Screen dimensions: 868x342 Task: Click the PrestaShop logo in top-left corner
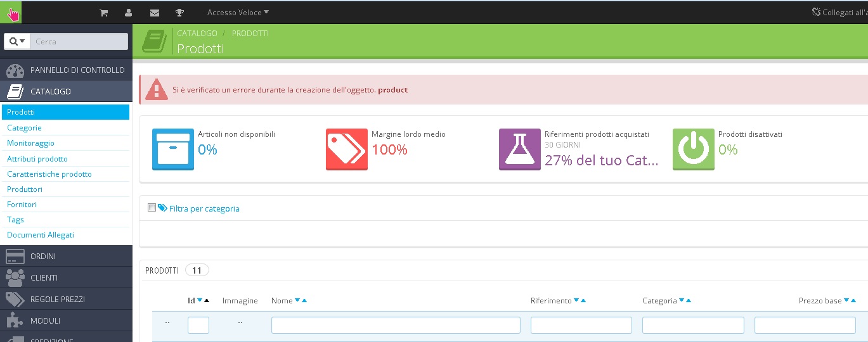pyautogui.click(x=11, y=12)
